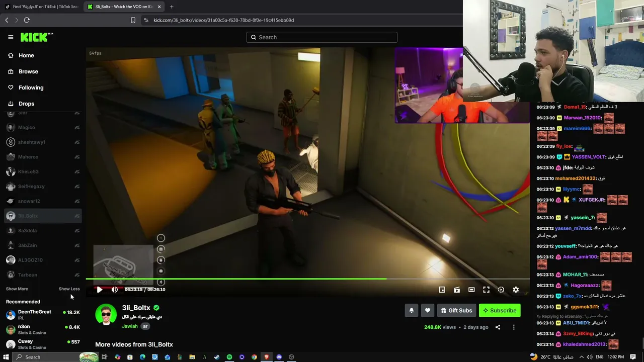Click the Gift Subs button
The width and height of the screenshot is (644, 362).
(457, 311)
